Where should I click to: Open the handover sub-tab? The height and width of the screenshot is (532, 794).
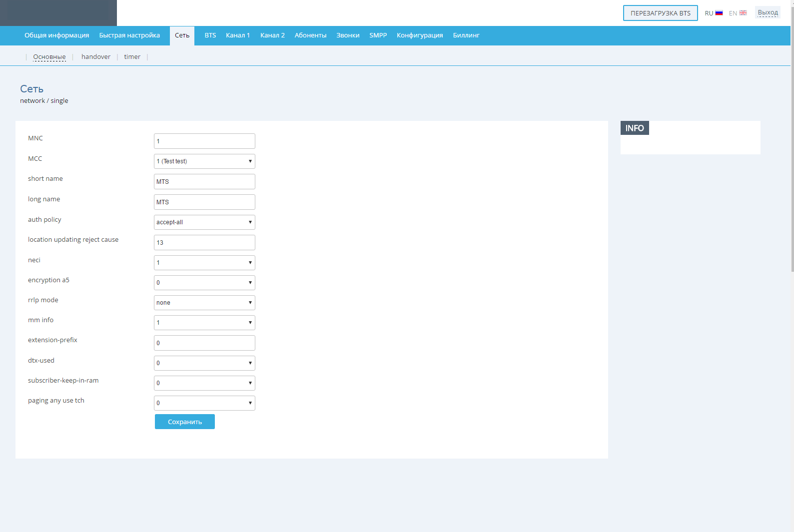pos(96,57)
